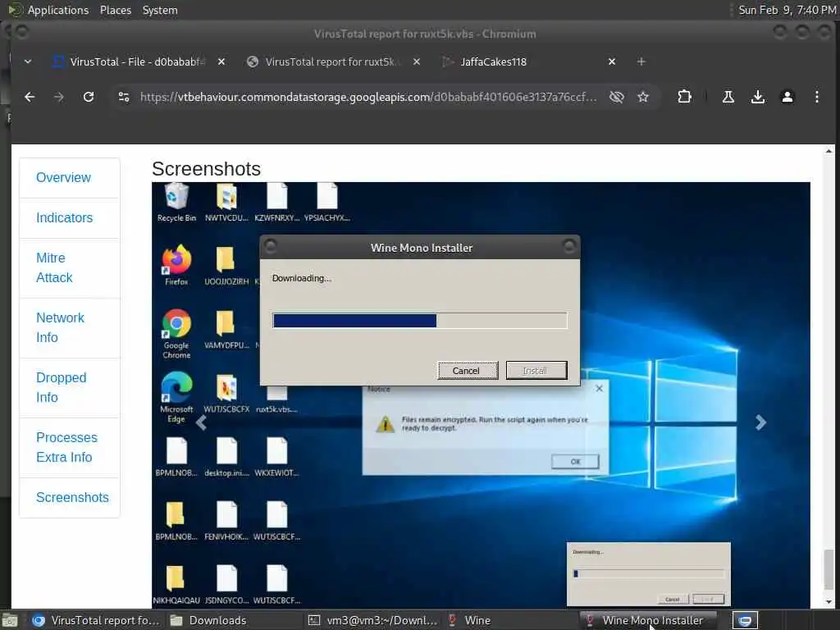Click the Install button in Wine Mono Installer

point(536,370)
